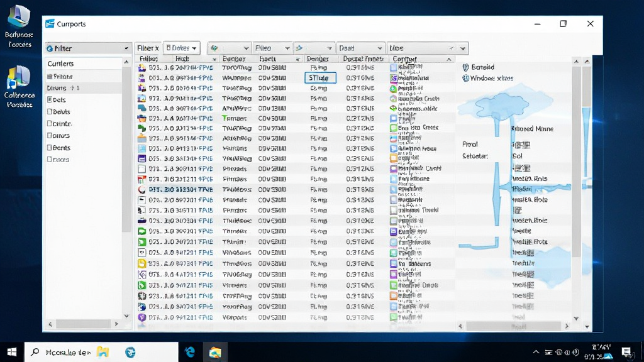Viewport: 644px width, 362px height.
Task: Toggle the "Bents" checkbox
Action: click(x=49, y=147)
